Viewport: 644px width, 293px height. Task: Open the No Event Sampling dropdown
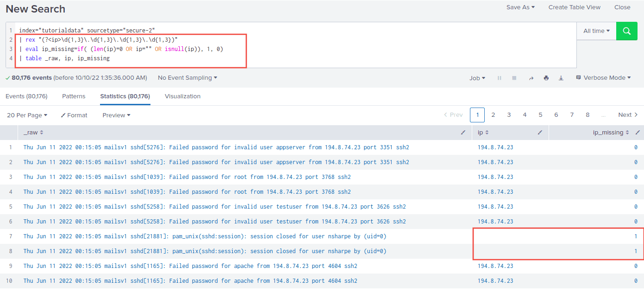pos(187,77)
